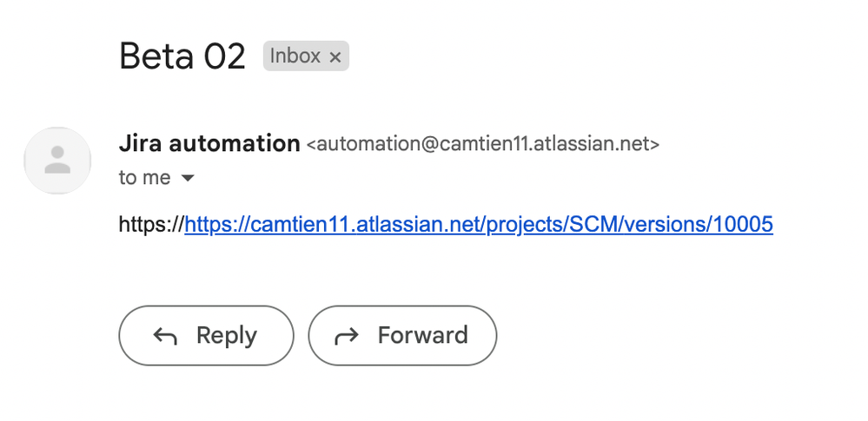The height and width of the screenshot is (421, 868).
Task: Click the Forward button
Action: click(x=402, y=335)
